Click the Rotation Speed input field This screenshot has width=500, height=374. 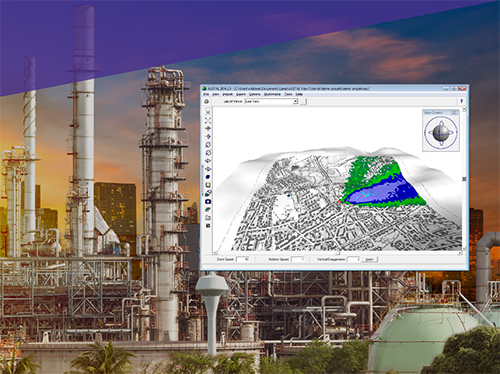click(x=298, y=259)
